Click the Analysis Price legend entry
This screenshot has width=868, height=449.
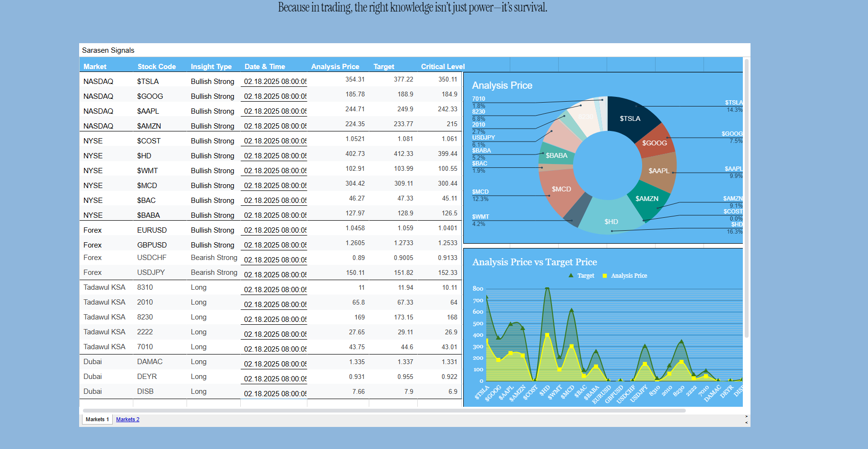(x=625, y=276)
